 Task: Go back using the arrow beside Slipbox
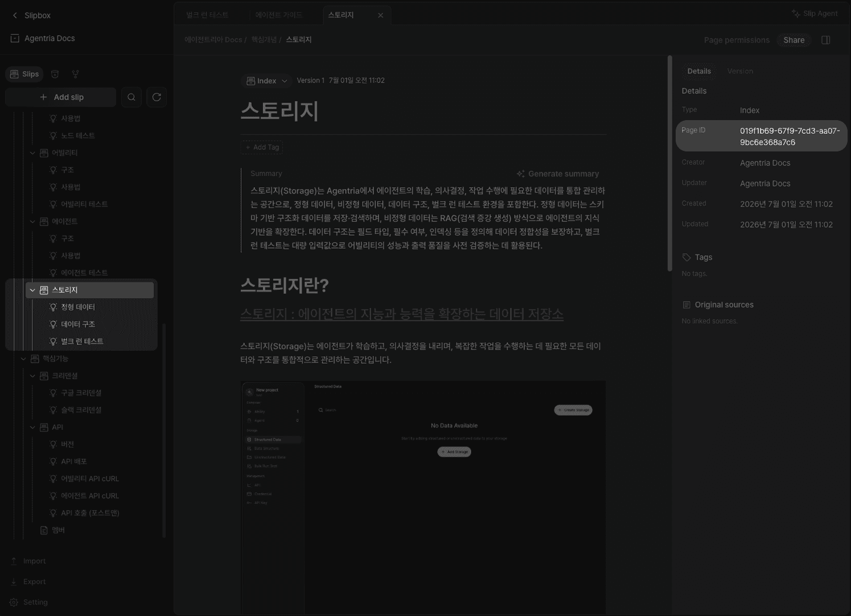point(15,15)
